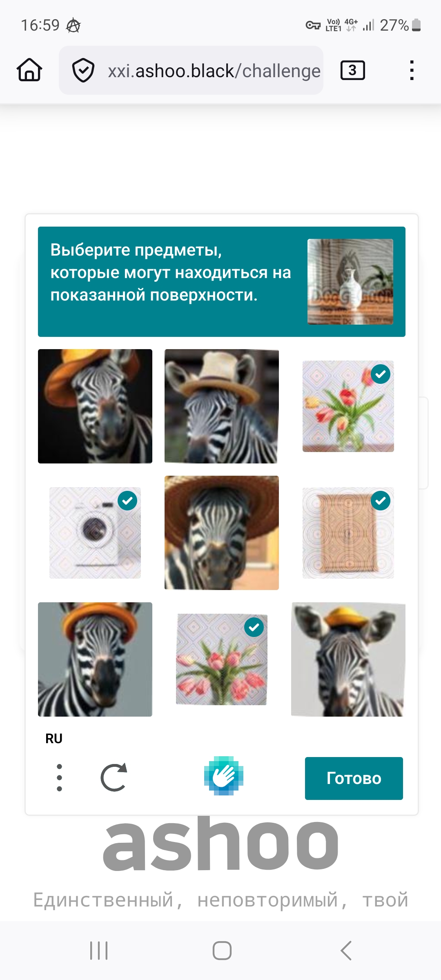This screenshot has width=441, height=980.
Task: Select zebra with yellow cap
Action: 348,659
